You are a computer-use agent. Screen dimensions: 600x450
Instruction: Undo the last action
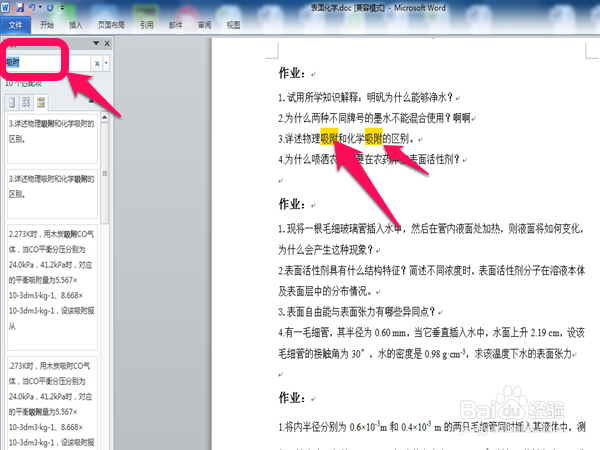(x=32, y=7)
